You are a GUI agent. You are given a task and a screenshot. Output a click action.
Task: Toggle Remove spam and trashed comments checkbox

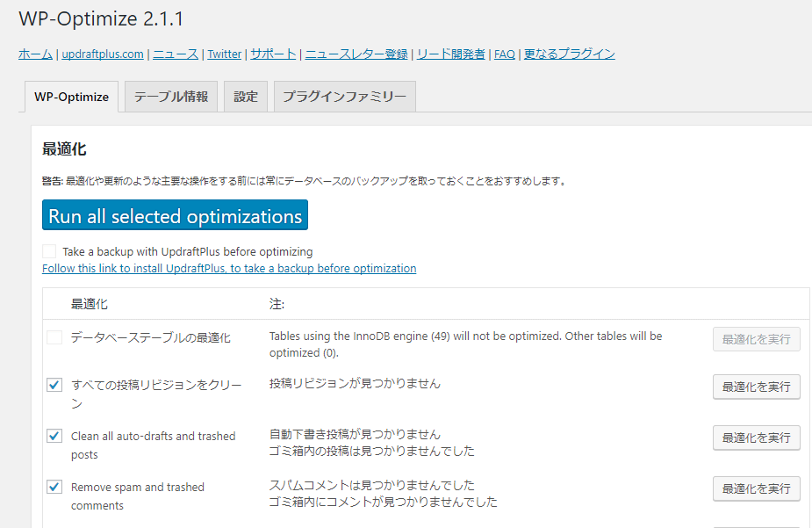coord(54,487)
